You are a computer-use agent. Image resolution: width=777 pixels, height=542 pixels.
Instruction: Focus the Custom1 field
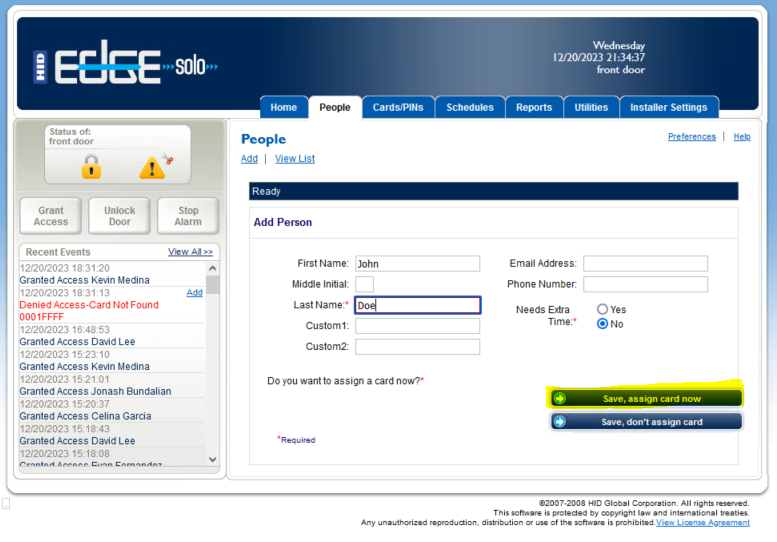[x=417, y=326]
